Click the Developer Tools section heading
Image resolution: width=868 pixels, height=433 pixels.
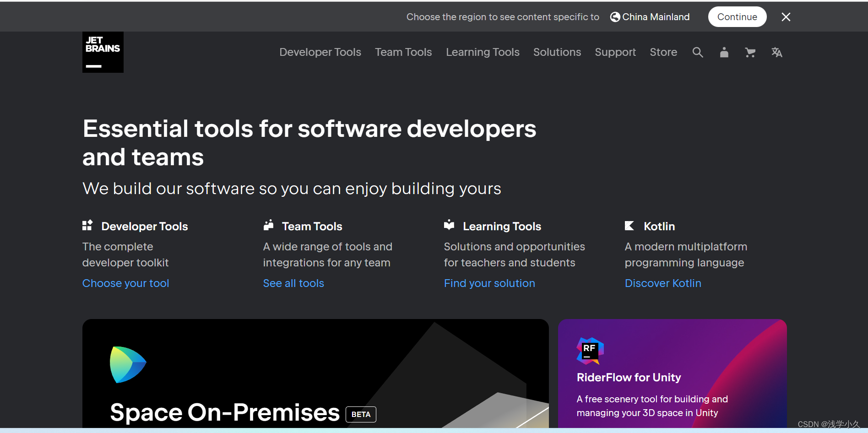tap(145, 226)
